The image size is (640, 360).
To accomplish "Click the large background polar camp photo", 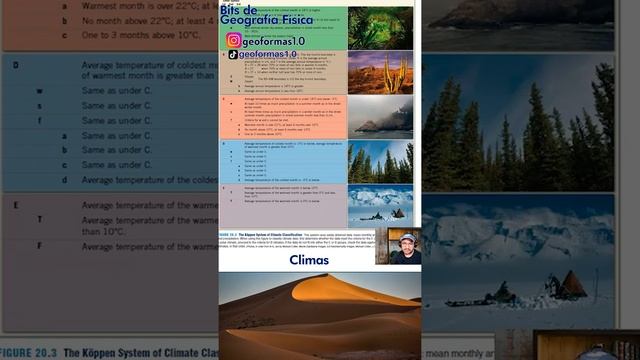I will (x=518, y=262).
